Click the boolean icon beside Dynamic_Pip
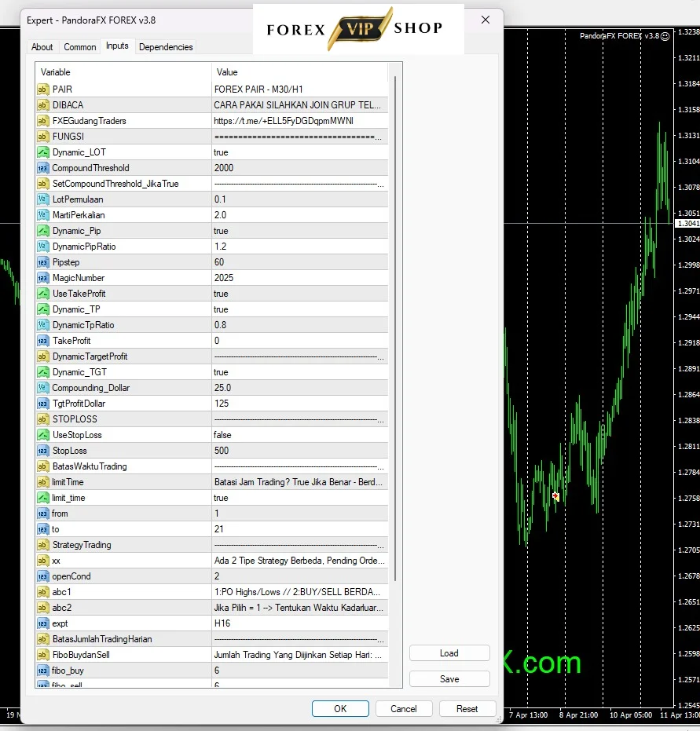 [x=42, y=231]
